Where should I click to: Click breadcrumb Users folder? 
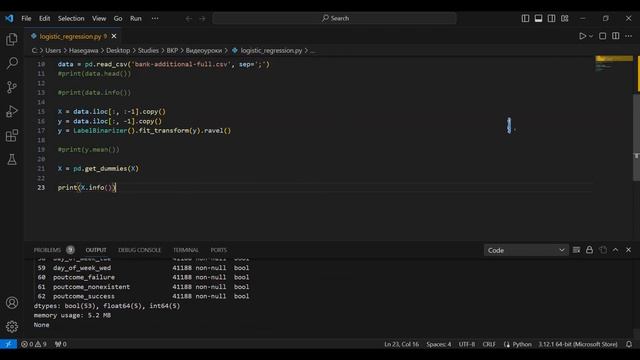[53, 51]
